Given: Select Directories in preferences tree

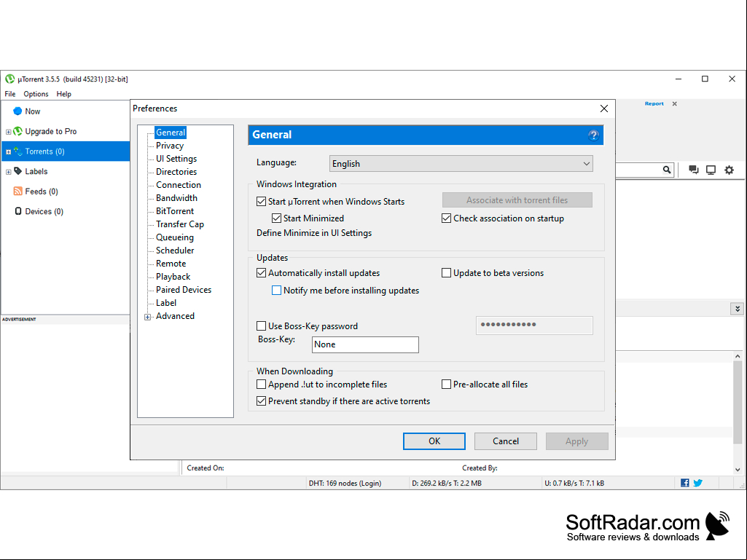Looking at the screenshot, I should [x=176, y=172].
